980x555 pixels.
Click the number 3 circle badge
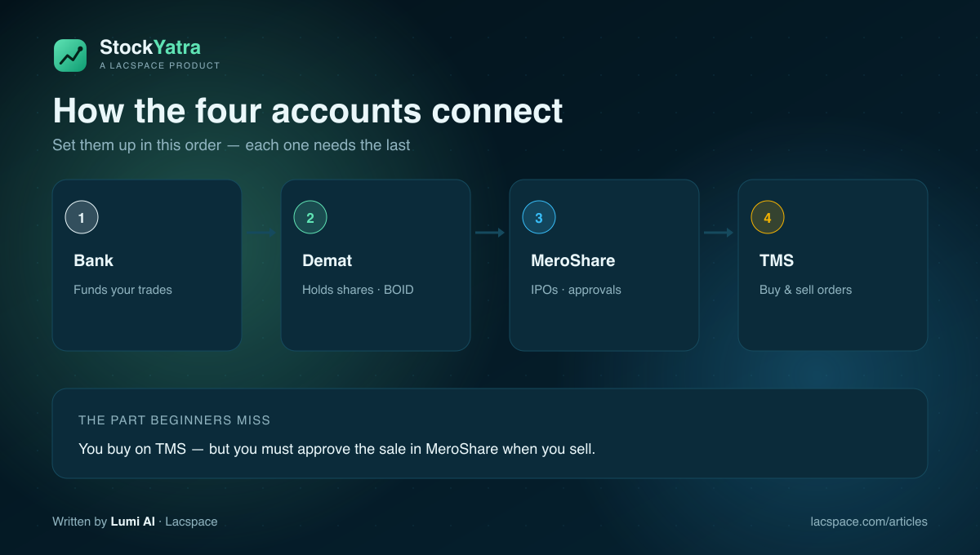click(x=539, y=218)
